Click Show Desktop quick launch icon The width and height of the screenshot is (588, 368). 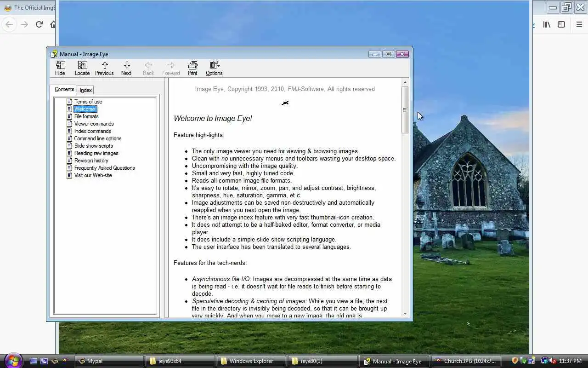click(x=34, y=361)
